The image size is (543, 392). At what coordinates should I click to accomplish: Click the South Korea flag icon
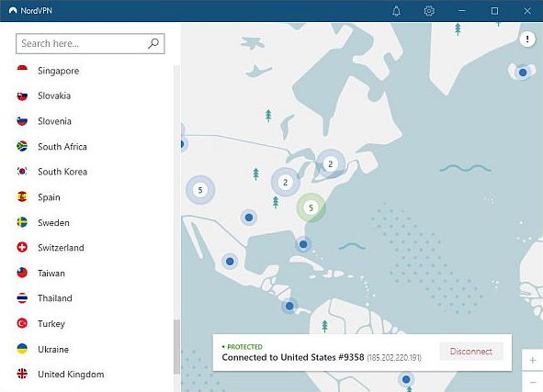[x=22, y=172]
